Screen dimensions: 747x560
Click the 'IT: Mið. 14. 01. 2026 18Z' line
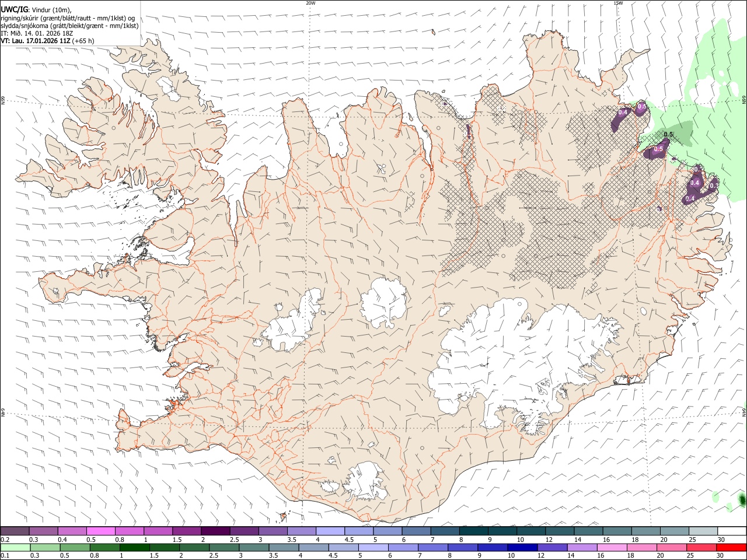37,33
